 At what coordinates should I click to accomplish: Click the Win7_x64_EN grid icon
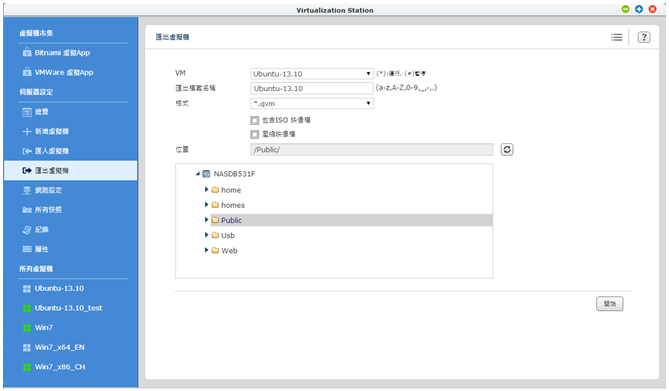pyautogui.click(x=27, y=348)
